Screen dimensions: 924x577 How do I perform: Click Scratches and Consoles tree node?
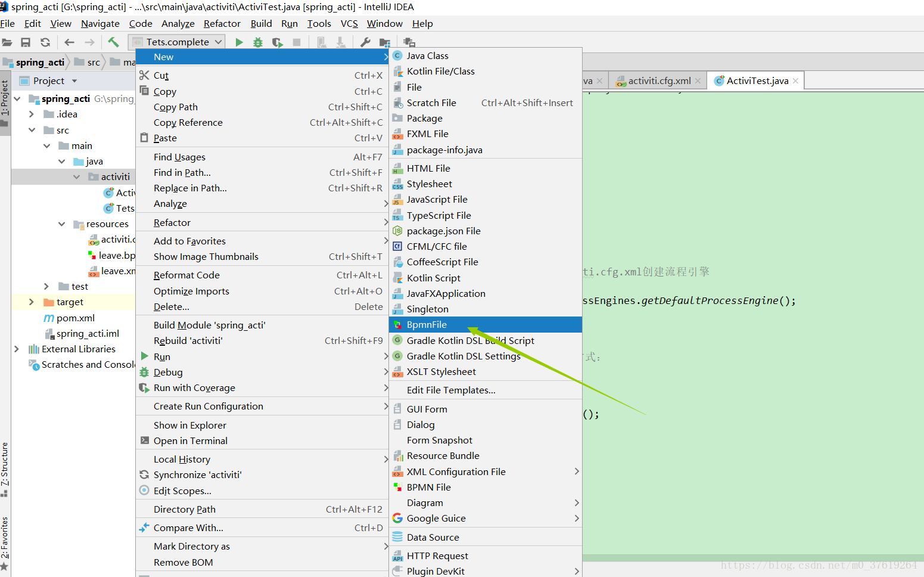82,365
